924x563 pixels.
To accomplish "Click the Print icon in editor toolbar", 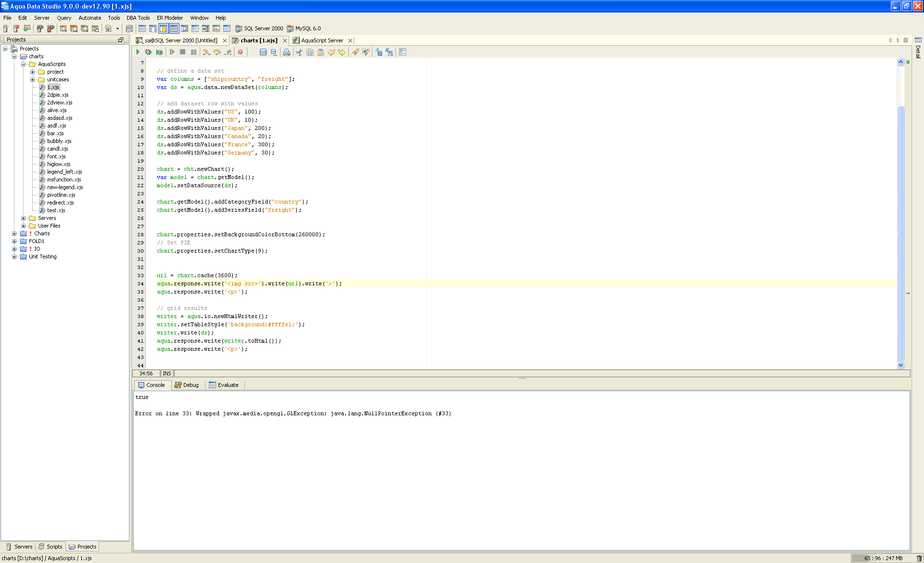I will point(286,52).
